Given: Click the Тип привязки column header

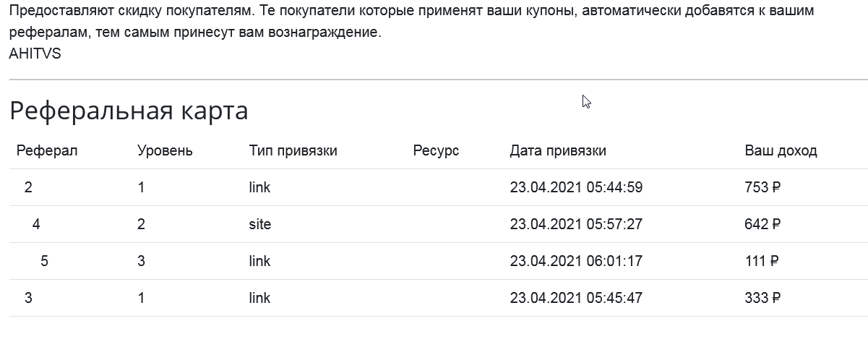Looking at the screenshot, I should 293,151.
